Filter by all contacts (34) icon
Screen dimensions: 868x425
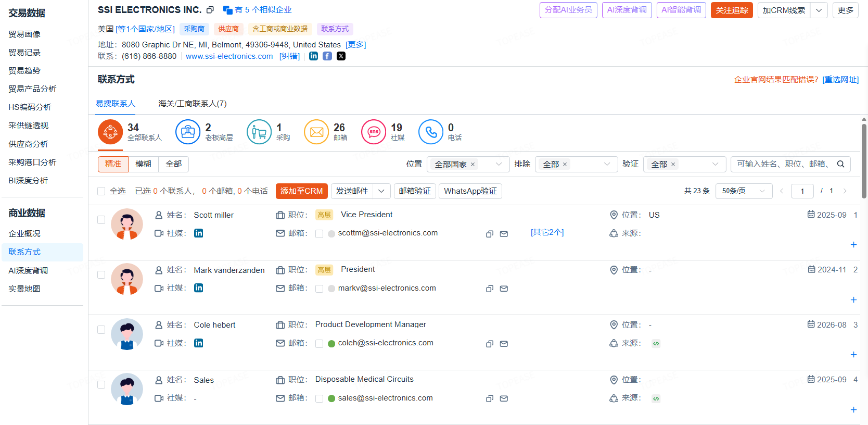[110, 132]
